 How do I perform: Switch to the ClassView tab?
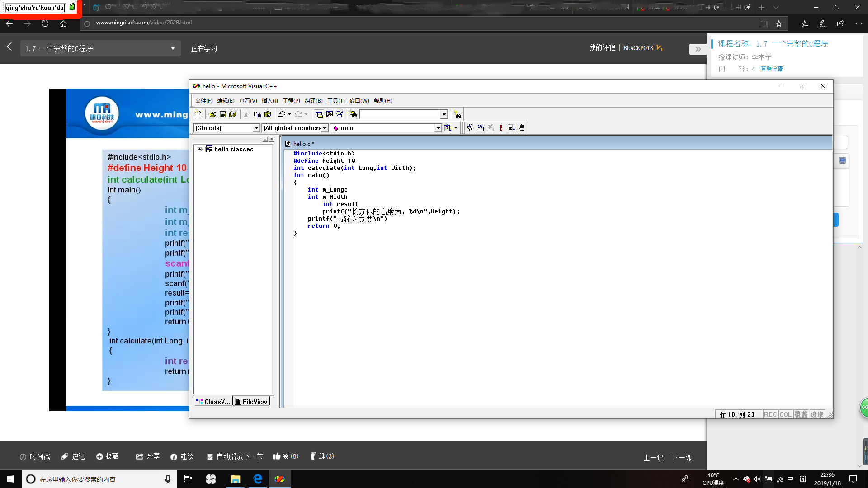click(213, 402)
